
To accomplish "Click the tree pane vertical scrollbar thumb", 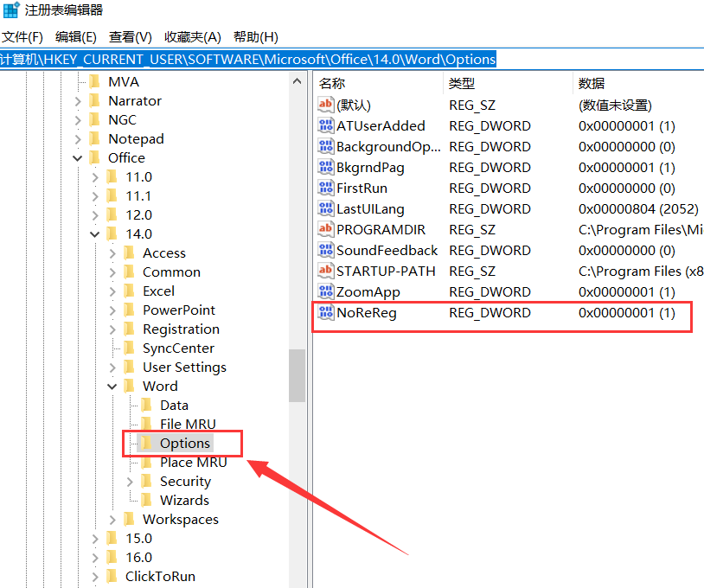I will (297, 375).
